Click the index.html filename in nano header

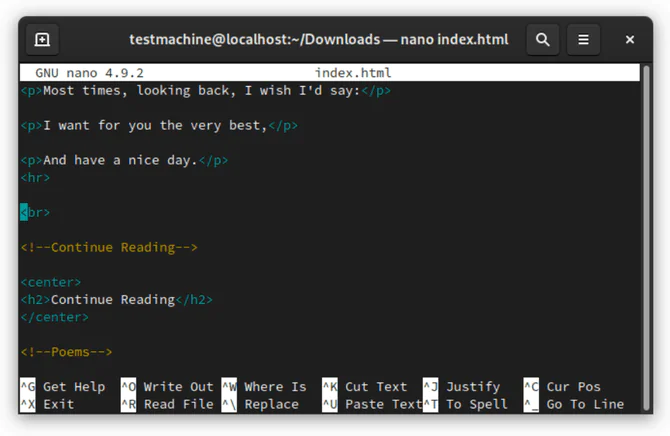[x=353, y=73]
